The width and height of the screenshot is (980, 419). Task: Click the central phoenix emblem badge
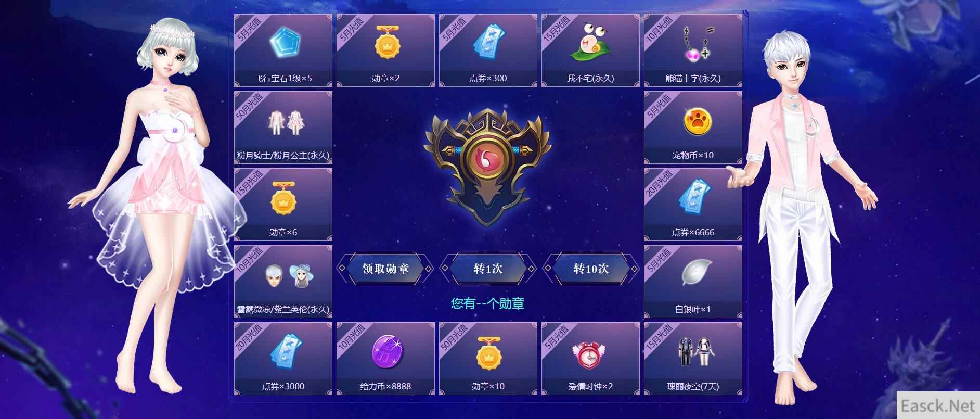coord(487,168)
